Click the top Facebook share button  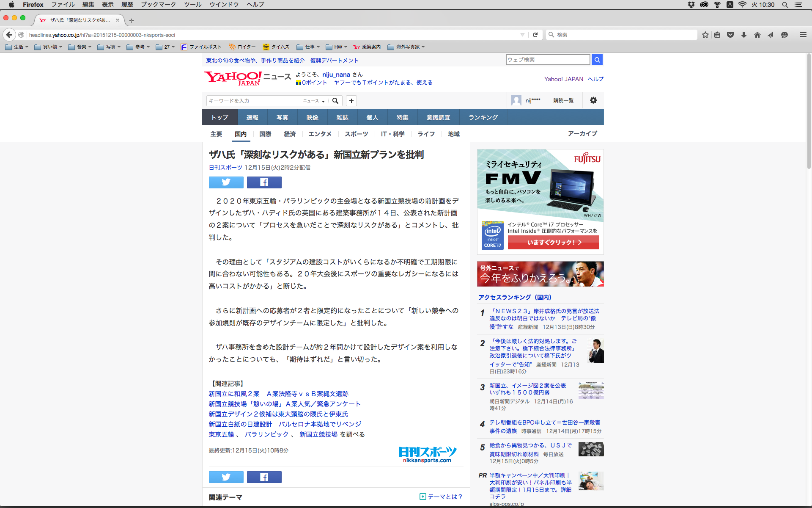[x=264, y=182]
